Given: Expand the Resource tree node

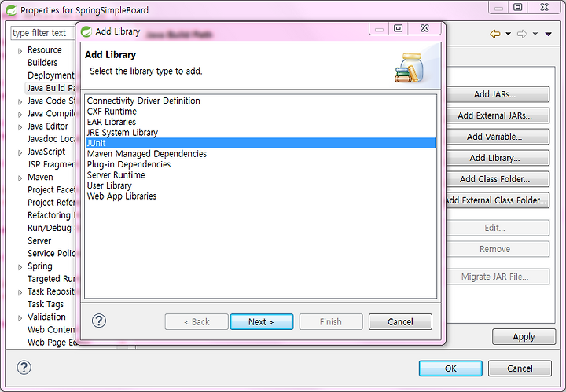Looking at the screenshot, I should click(x=20, y=51).
